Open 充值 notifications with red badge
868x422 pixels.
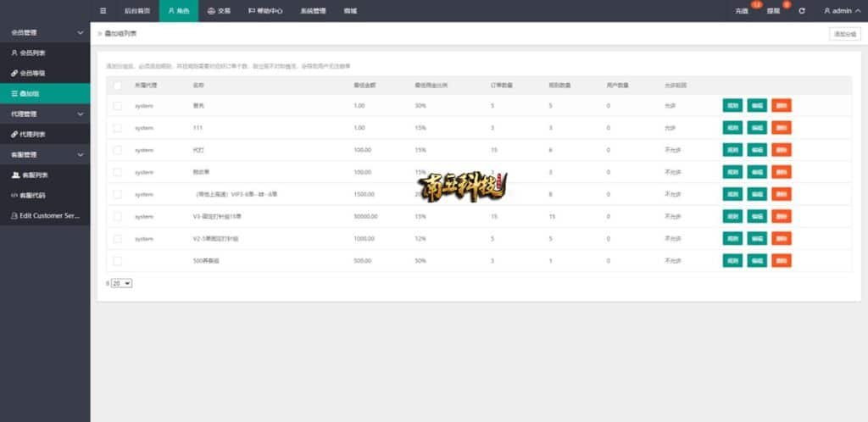[743, 11]
